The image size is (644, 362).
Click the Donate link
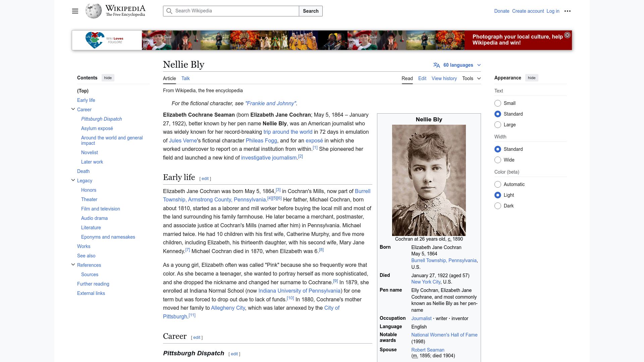(x=502, y=11)
